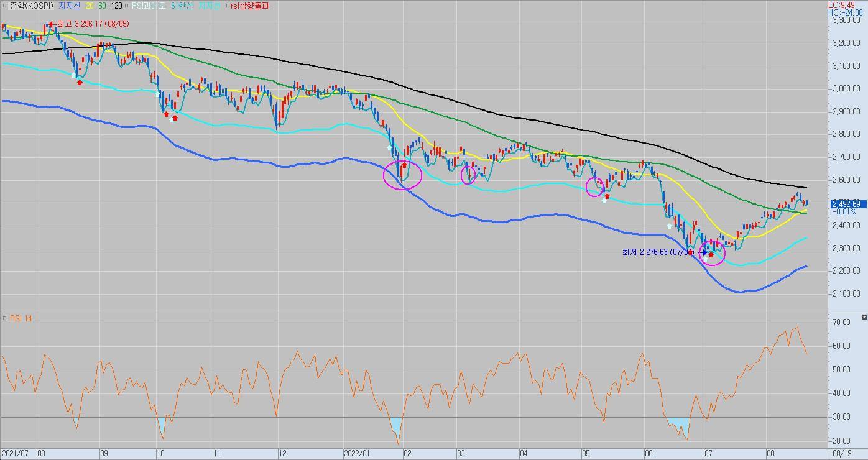Click the yellow 20 moving-average legend
This screenshot has width=868, height=460.
[x=90, y=6]
